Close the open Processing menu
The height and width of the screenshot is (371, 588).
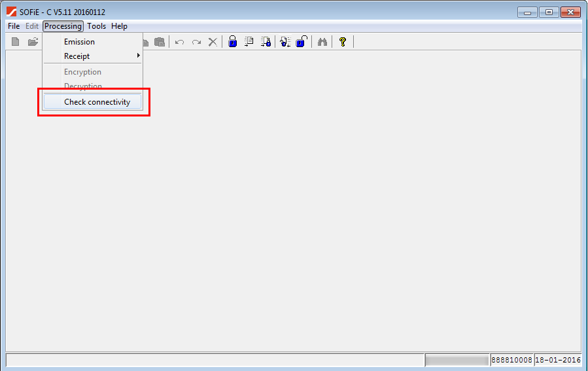click(x=63, y=26)
